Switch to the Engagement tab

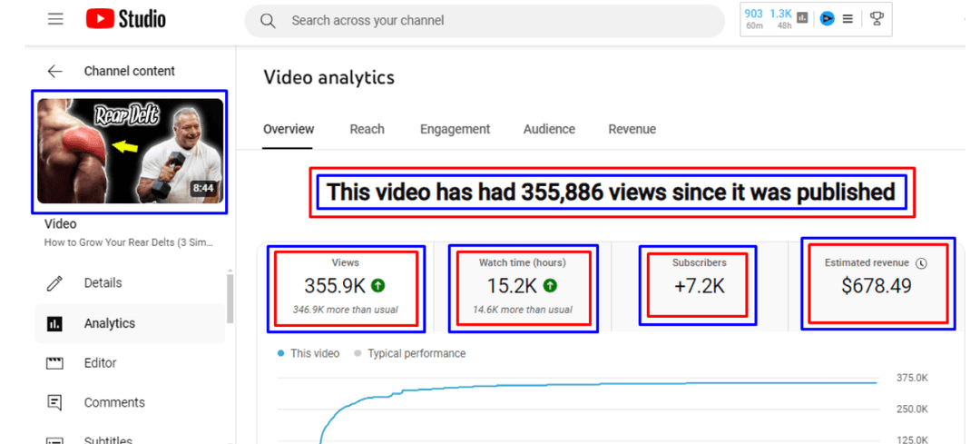[455, 129]
